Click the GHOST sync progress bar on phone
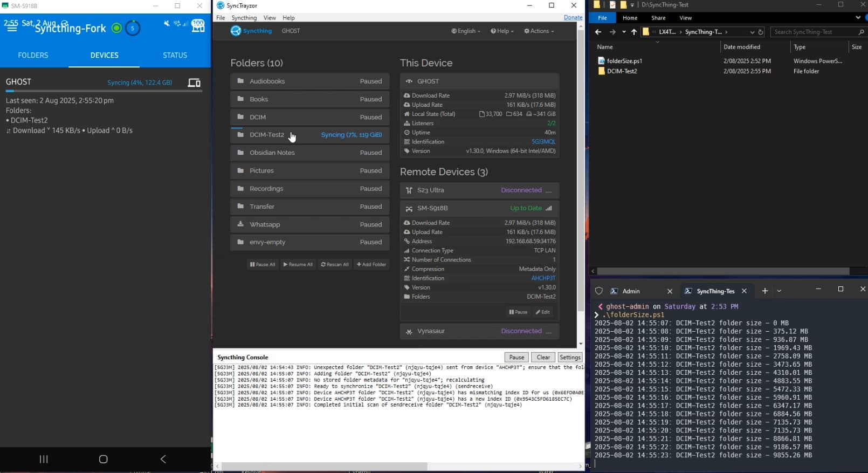Image resolution: width=868 pixels, height=473 pixels. 104,91
